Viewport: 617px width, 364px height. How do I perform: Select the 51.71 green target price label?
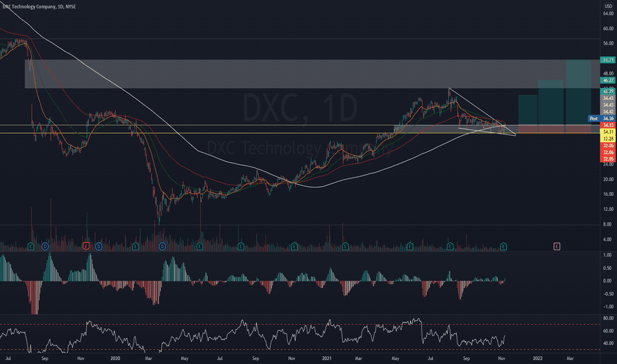tap(608, 60)
